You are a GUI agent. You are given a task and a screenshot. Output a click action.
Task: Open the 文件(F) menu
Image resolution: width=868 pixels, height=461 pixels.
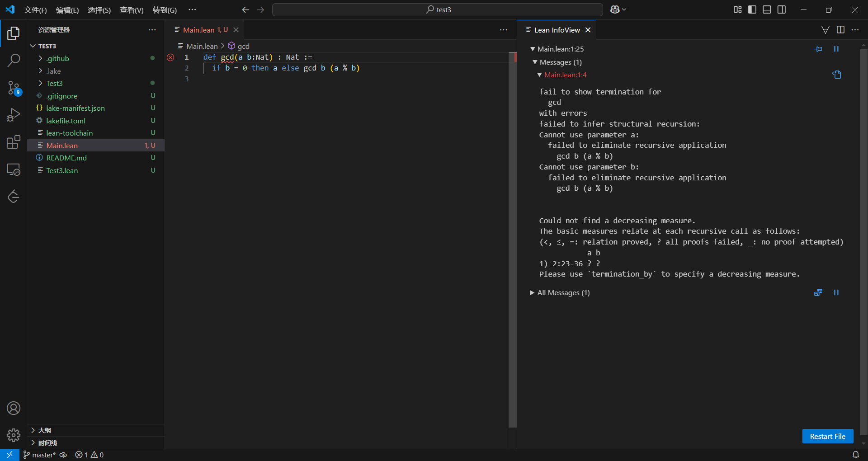35,10
